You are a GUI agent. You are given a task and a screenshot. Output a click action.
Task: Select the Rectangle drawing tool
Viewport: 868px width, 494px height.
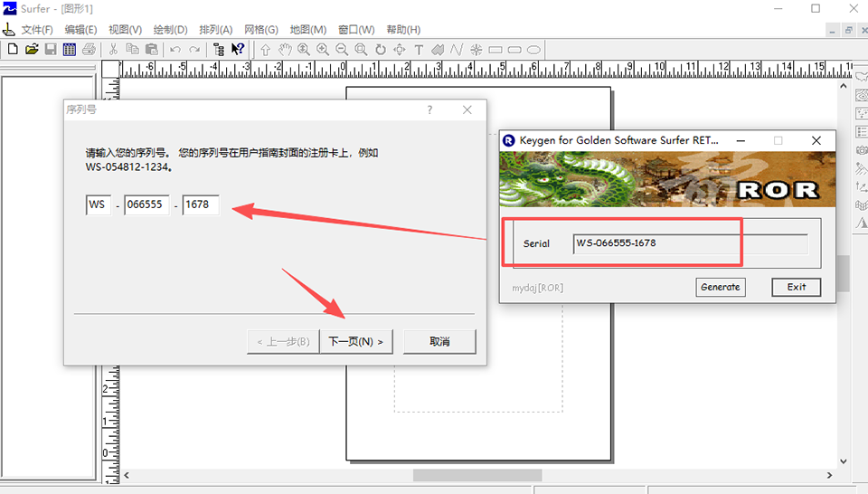[x=495, y=50]
